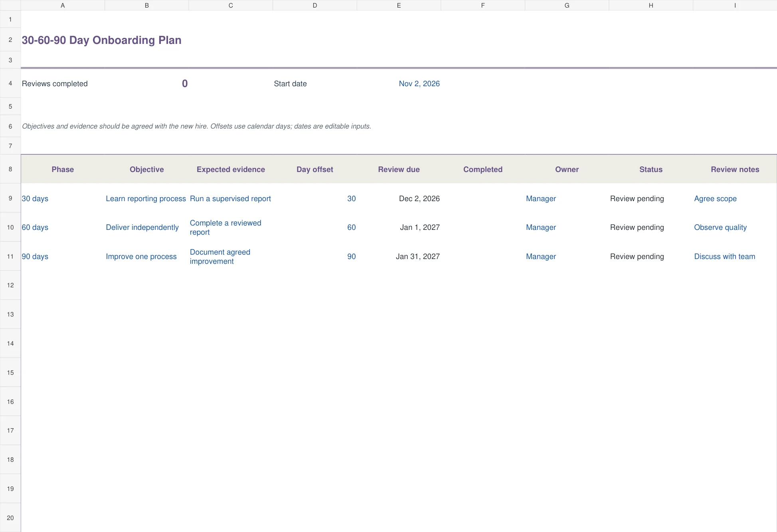777x532 pixels.
Task: Select the 'Day offset' header cell
Action: click(315, 169)
